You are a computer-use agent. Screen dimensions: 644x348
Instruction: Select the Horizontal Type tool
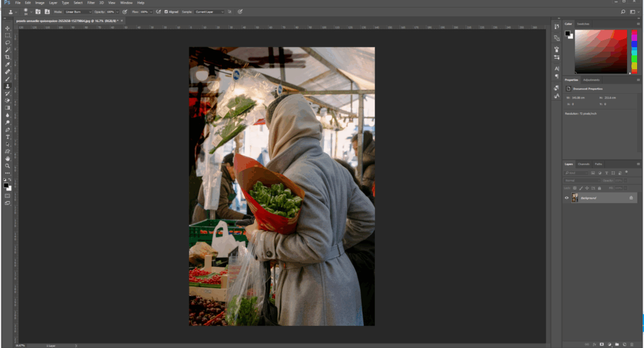coord(8,137)
